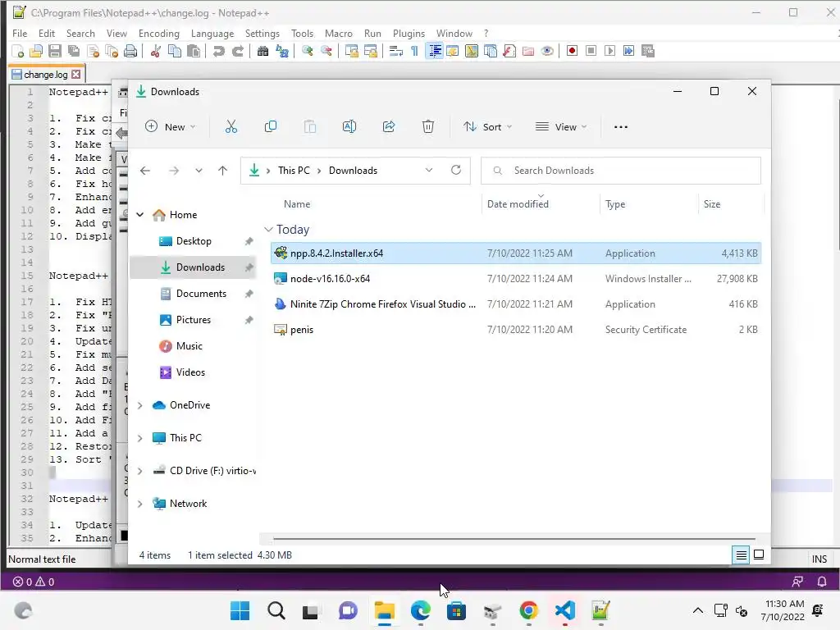Open the File menu in Notepad++
The image size is (840, 630).
pos(20,33)
